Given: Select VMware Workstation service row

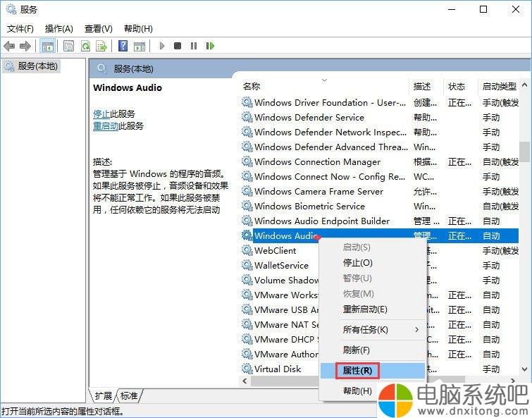Looking at the screenshot, I should (x=380, y=295).
